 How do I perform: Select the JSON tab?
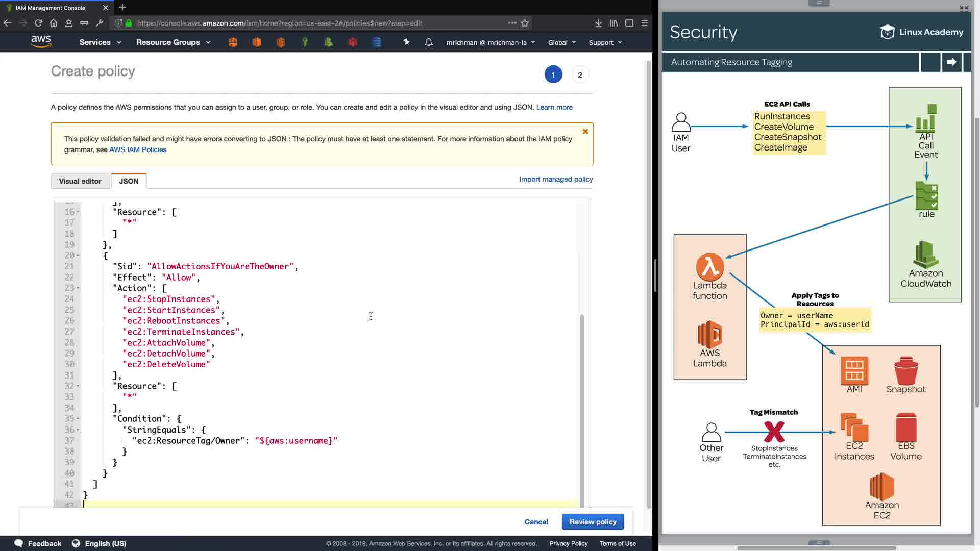pyautogui.click(x=129, y=181)
